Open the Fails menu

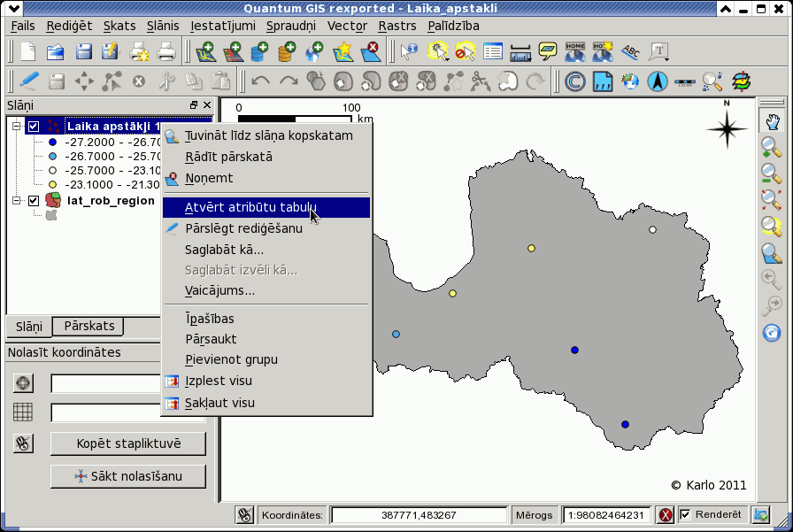point(23,26)
